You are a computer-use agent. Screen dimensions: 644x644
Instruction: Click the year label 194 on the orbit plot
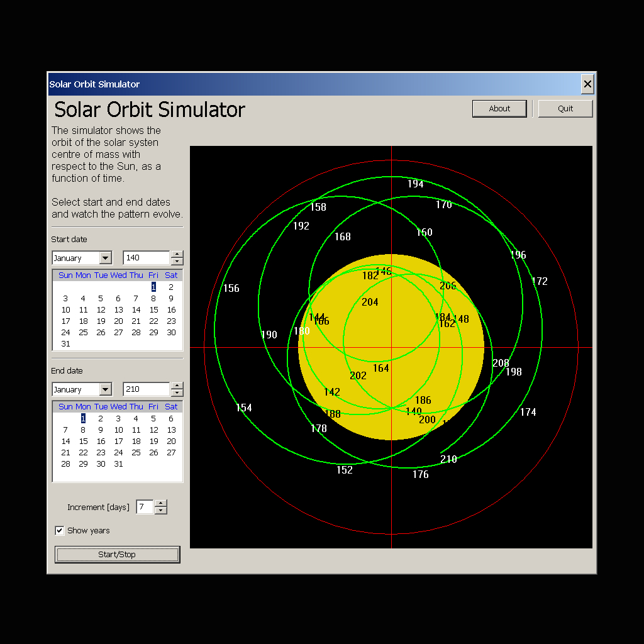click(x=415, y=184)
